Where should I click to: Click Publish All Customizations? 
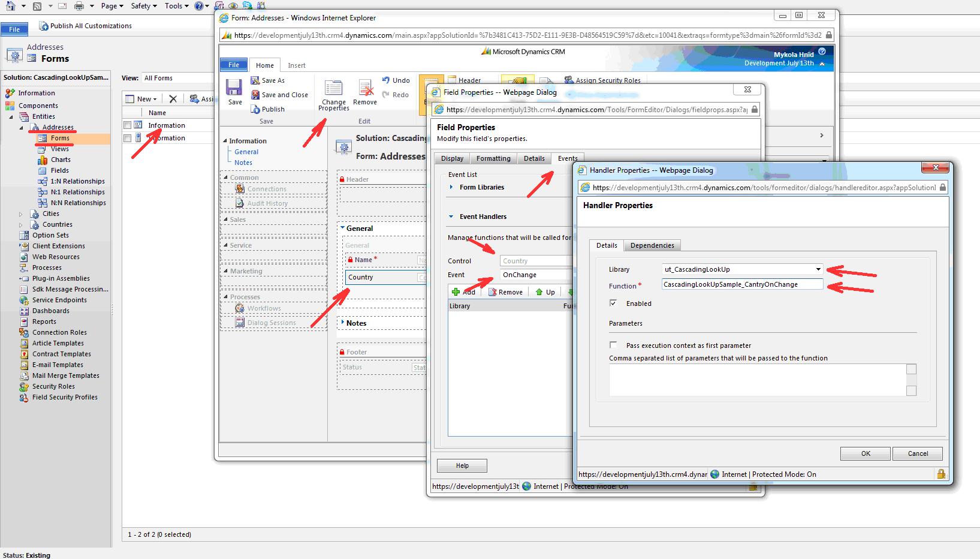point(86,25)
